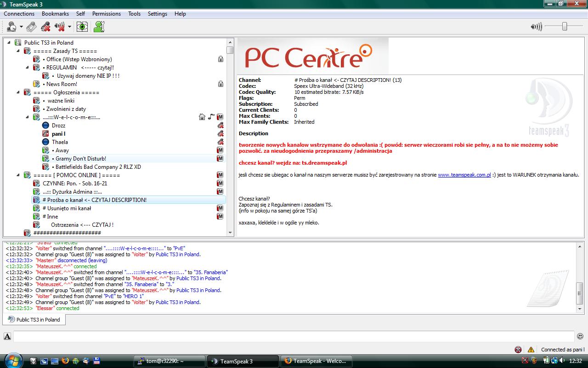Toggle the mute speakers toolbar icon
The width and height of the screenshot is (588, 368).
(x=60, y=27)
